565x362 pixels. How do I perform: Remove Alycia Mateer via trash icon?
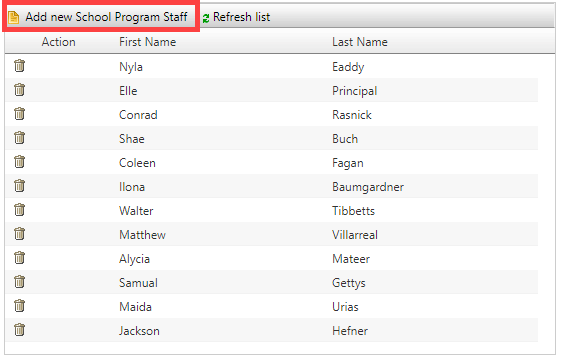click(x=19, y=258)
